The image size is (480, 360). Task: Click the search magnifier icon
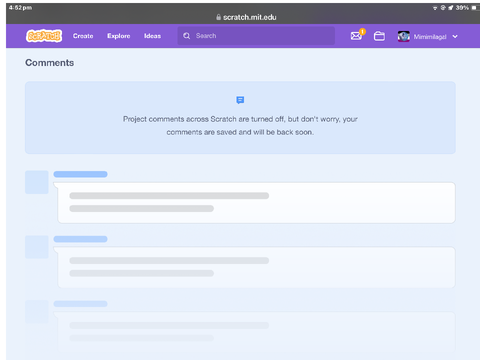coord(187,36)
